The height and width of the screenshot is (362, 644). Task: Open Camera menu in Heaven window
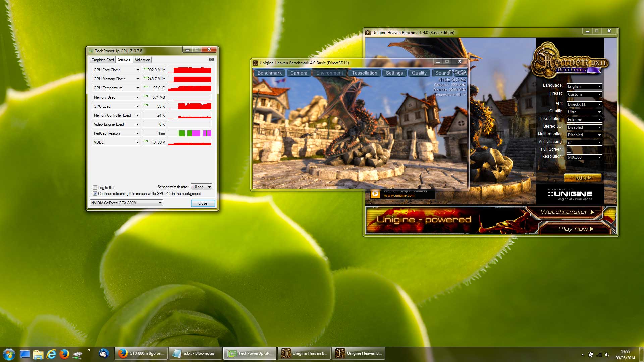click(x=299, y=73)
